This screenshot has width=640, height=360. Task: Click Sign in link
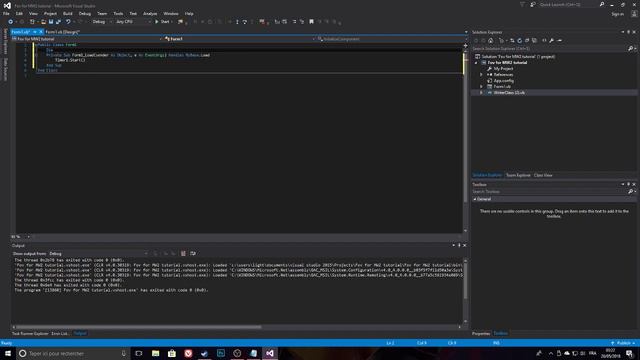pos(618,14)
